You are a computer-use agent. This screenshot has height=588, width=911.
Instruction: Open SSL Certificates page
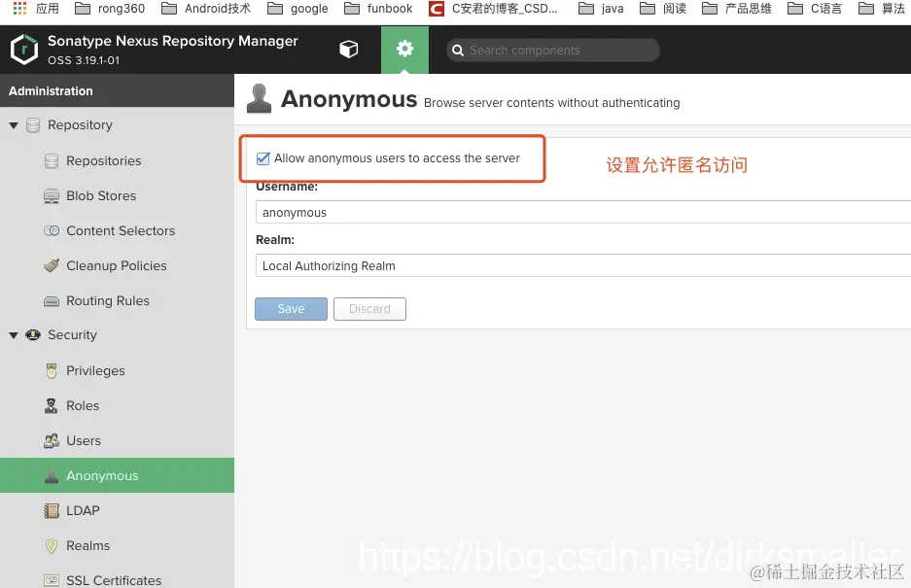114,580
